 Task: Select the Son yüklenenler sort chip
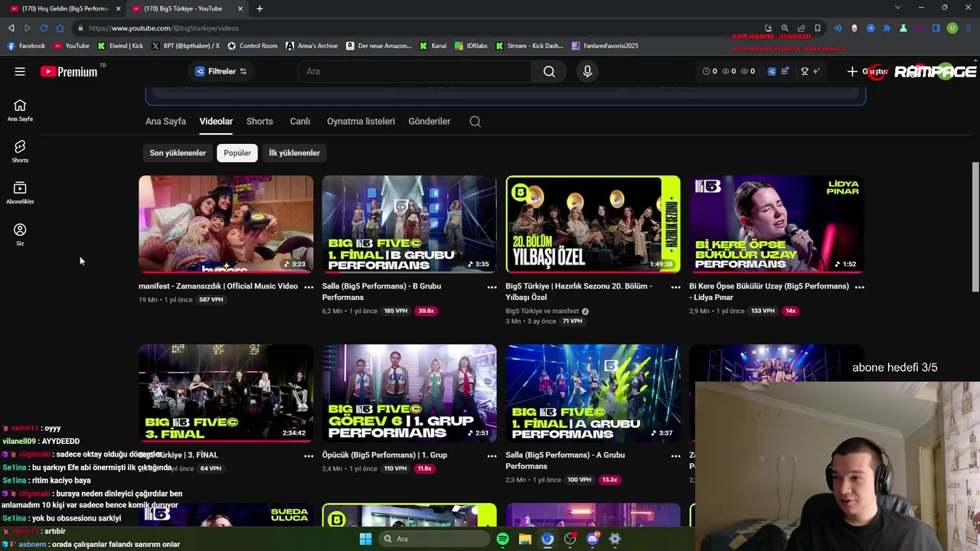tap(178, 153)
